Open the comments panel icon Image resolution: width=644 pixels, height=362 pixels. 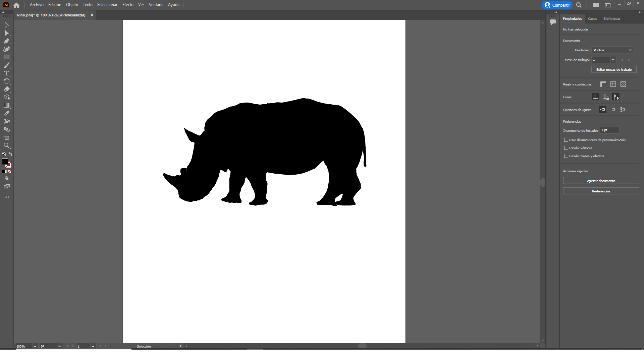click(x=553, y=22)
